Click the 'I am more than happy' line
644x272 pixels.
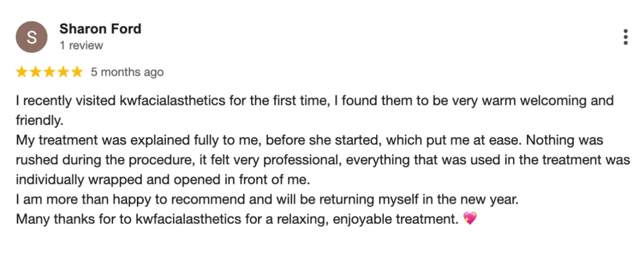point(267,200)
